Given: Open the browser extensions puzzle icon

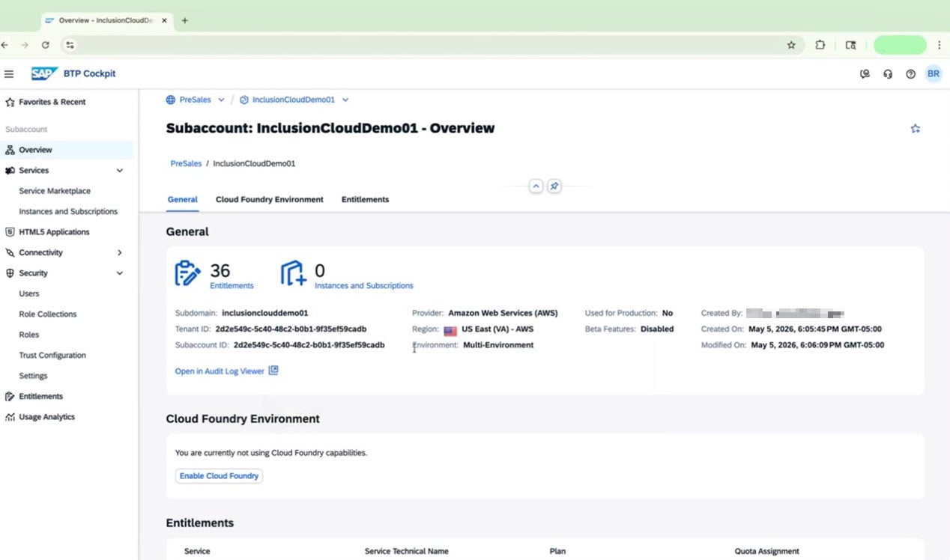Looking at the screenshot, I should pos(820,45).
